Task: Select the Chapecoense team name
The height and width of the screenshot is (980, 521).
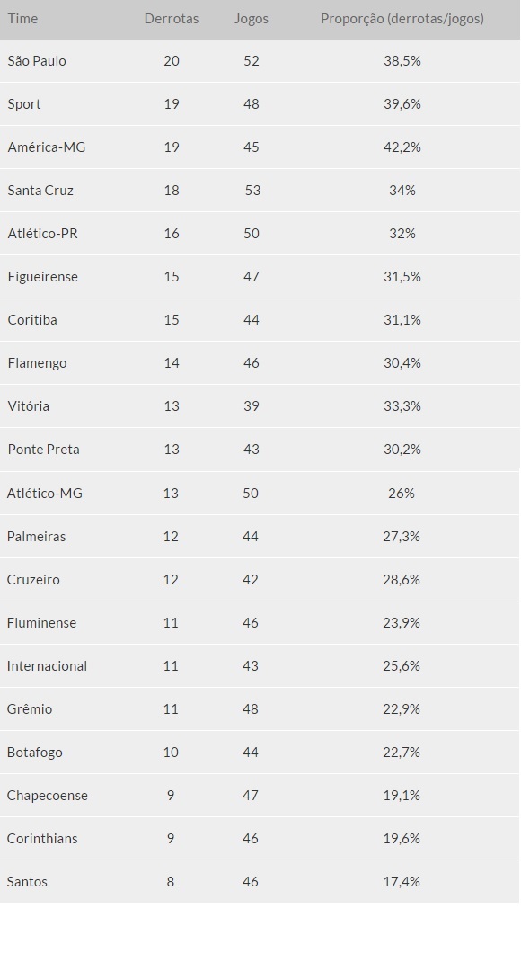Action: pyautogui.click(x=48, y=795)
